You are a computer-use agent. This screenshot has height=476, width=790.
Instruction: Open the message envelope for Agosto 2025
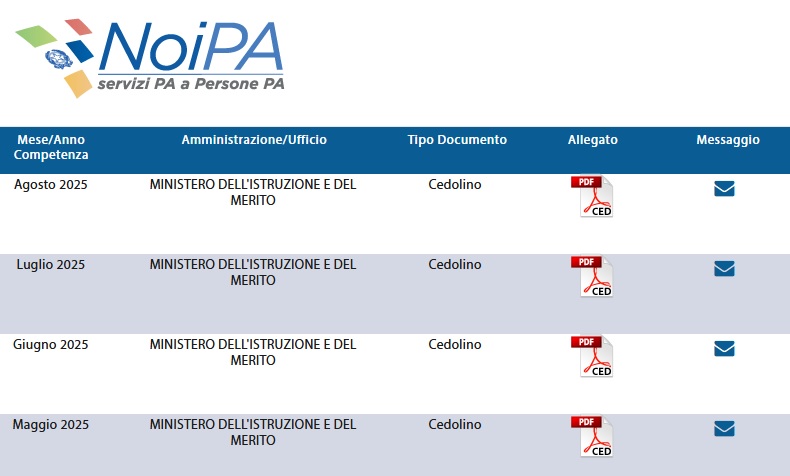(725, 189)
